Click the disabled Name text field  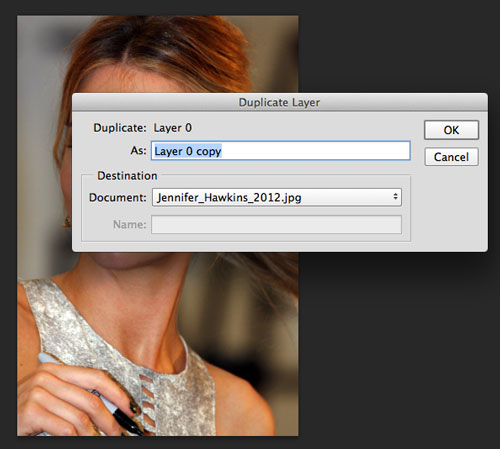[276, 224]
